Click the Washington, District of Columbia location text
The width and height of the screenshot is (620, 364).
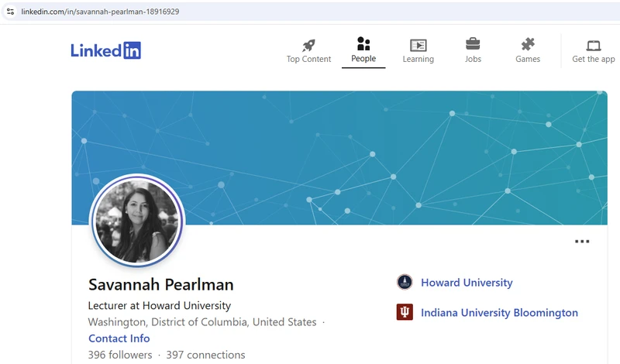(202, 322)
